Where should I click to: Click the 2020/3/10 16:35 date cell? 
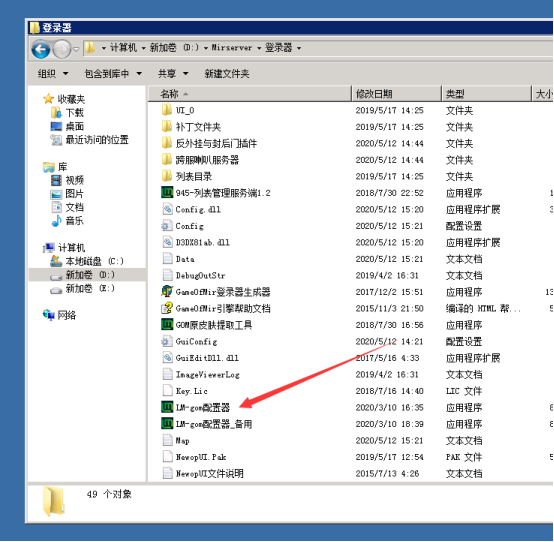[389, 408]
